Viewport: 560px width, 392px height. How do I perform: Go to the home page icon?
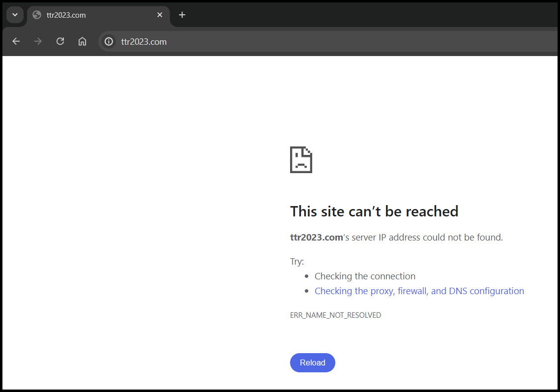pos(82,41)
